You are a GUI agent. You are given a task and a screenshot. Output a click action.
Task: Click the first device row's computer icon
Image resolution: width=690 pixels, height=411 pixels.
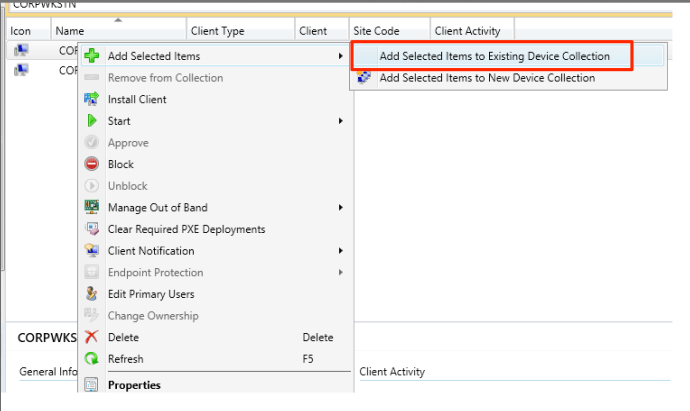21,50
